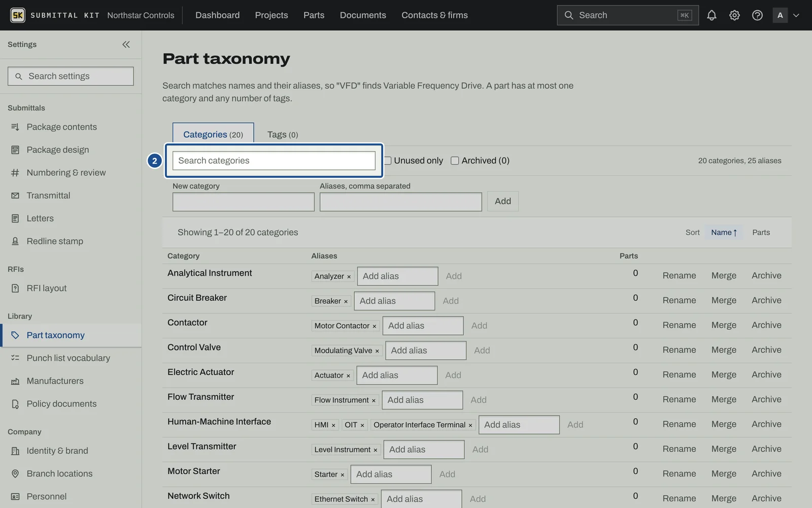
Task: Open the notifications bell
Action: (x=712, y=15)
